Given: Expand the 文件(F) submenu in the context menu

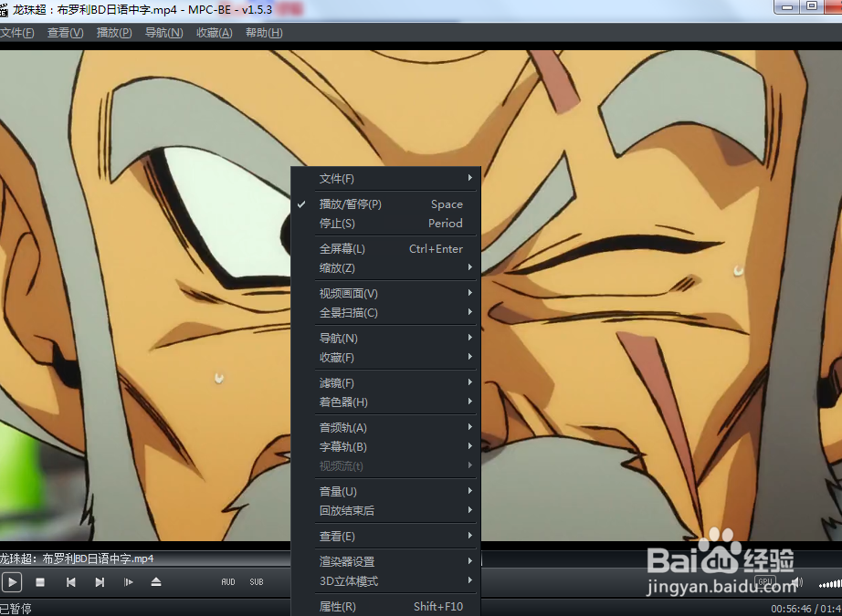Looking at the screenshot, I should 385,179.
